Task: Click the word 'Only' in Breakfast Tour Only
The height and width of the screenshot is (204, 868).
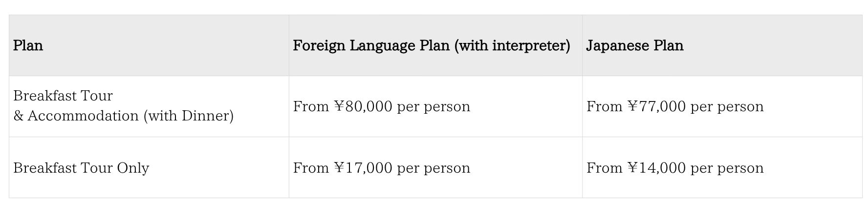Action: click(x=133, y=168)
